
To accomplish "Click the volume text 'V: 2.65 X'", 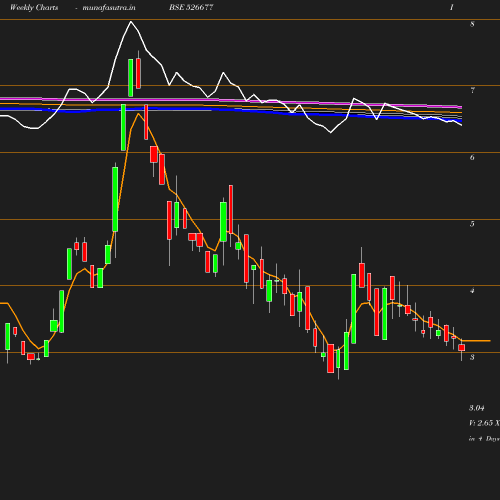I will [484, 423].
